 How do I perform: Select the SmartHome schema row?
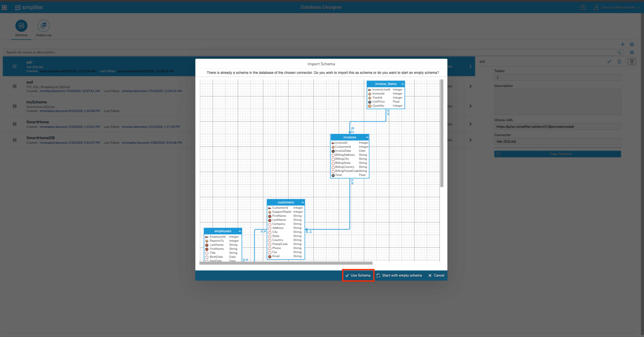239,124
